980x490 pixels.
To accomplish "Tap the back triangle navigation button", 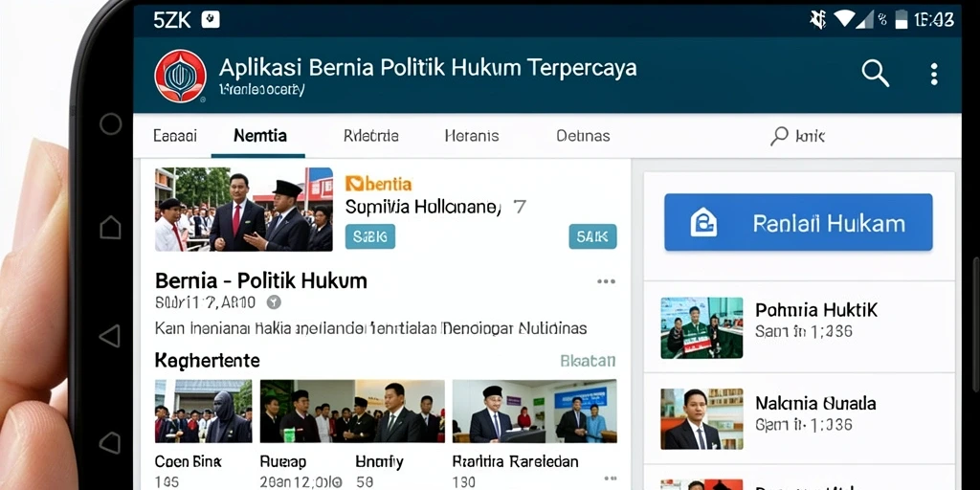I will tap(110, 336).
